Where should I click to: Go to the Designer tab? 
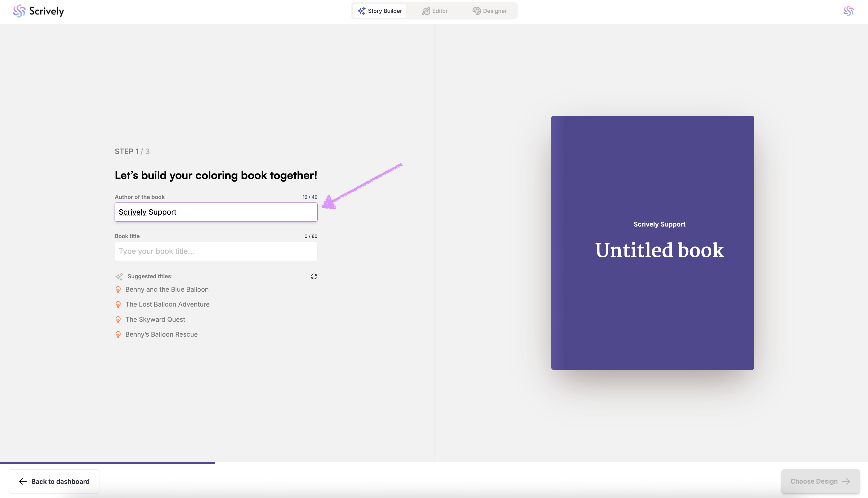coord(489,11)
